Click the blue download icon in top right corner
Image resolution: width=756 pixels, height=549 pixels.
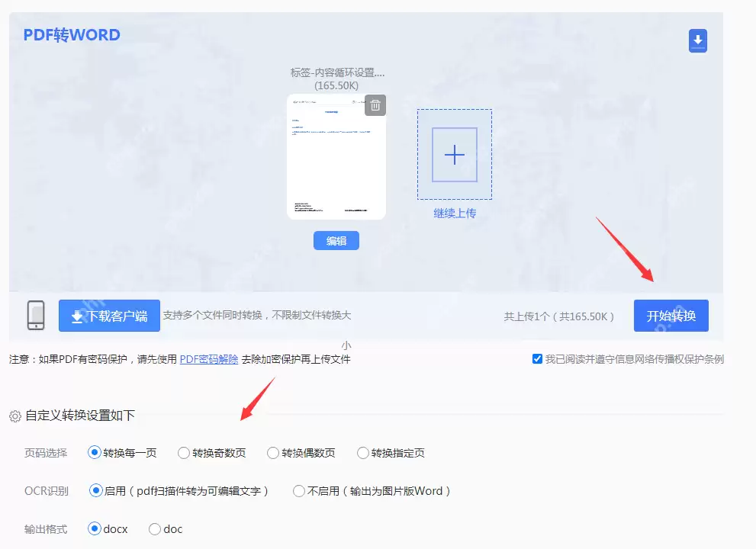(x=698, y=41)
